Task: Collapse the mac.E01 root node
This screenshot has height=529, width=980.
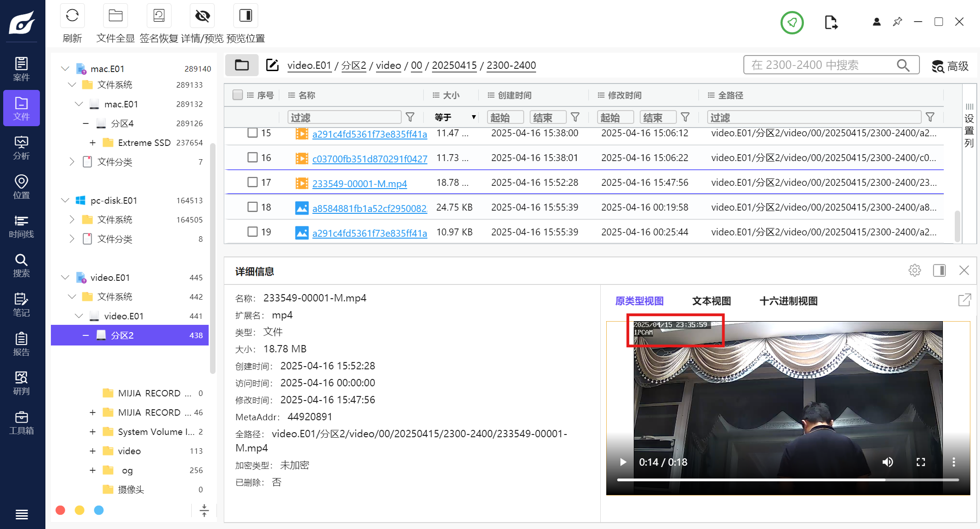Action: [65, 68]
